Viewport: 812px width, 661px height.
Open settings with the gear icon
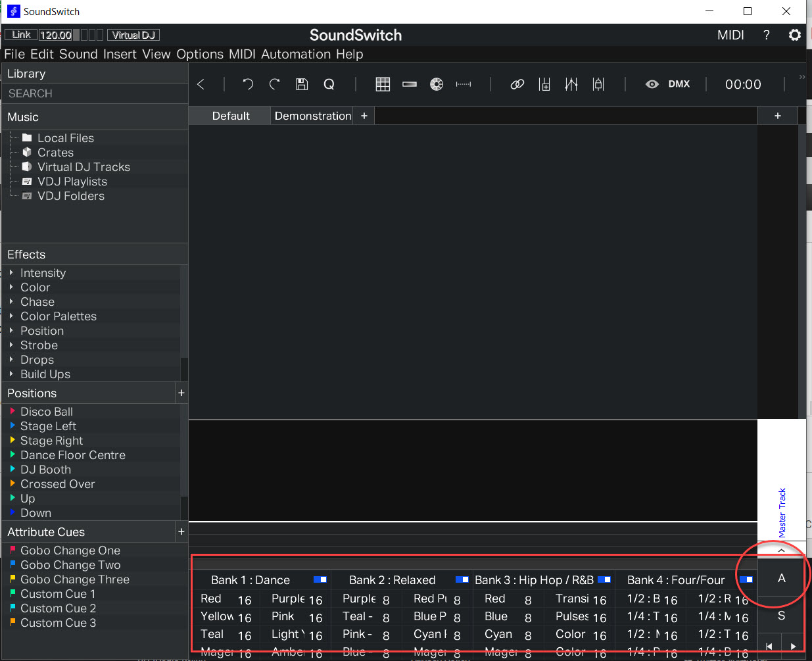point(795,35)
